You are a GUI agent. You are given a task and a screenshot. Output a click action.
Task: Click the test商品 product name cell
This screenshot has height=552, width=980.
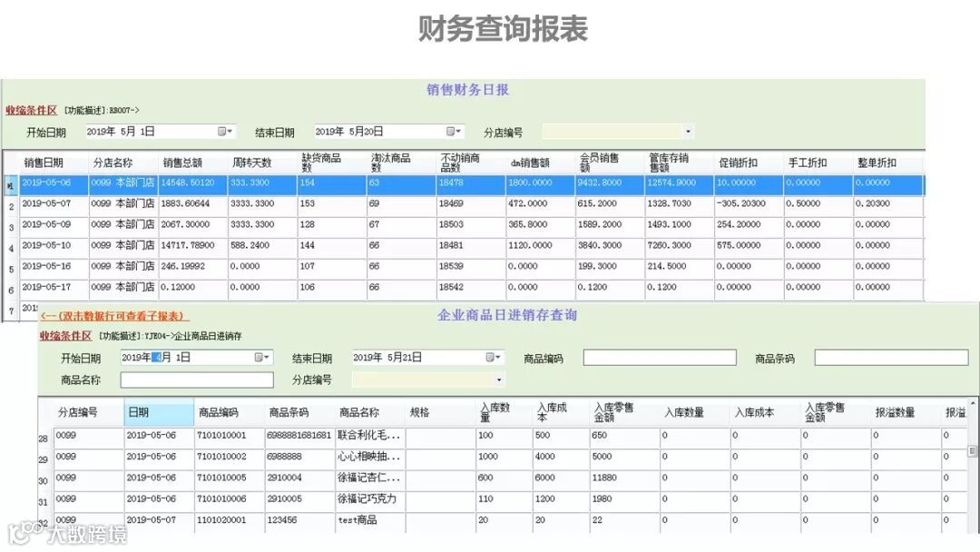point(370,521)
